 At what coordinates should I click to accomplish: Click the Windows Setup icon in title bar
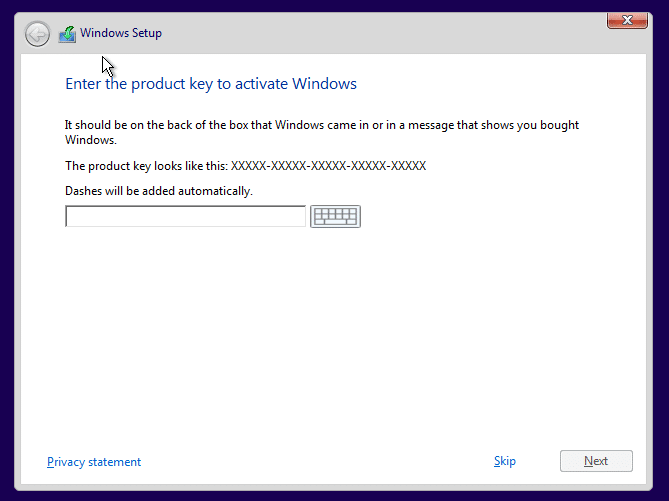[x=67, y=34]
